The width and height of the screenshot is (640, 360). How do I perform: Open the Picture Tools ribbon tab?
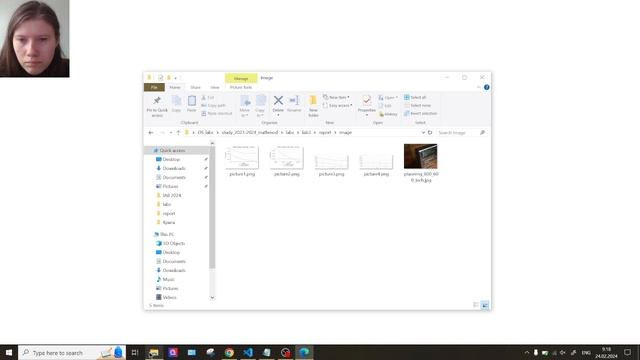pos(241,87)
